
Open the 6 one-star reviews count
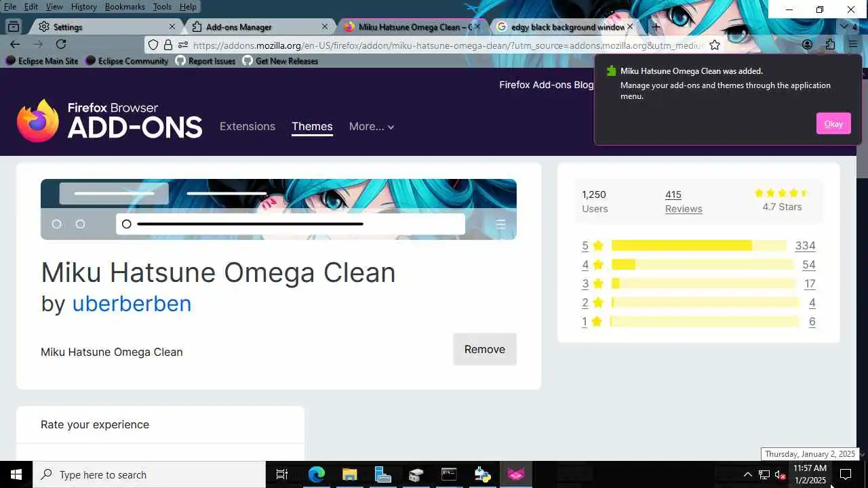tap(812, 322)
